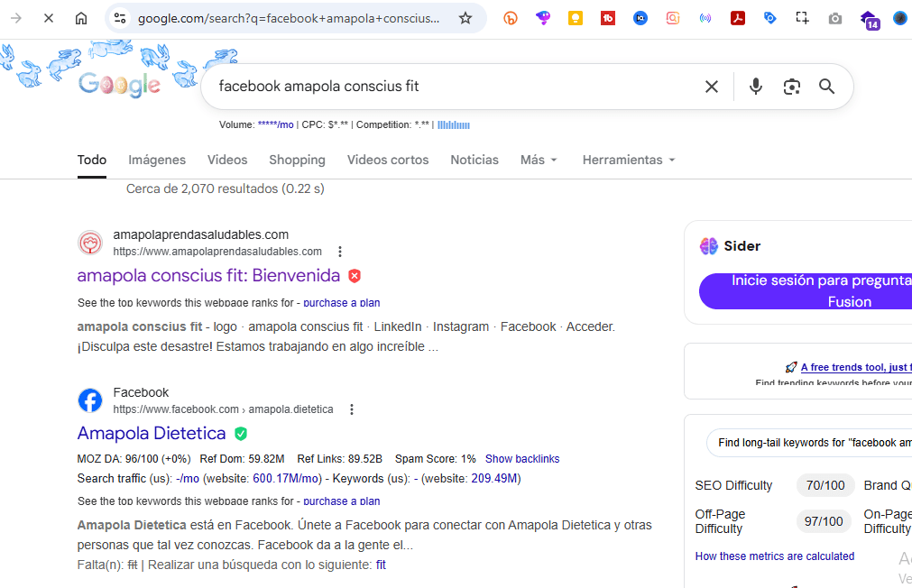Expand the Más dropdown menu
The image size is (912, 588).
pos(539,160)
